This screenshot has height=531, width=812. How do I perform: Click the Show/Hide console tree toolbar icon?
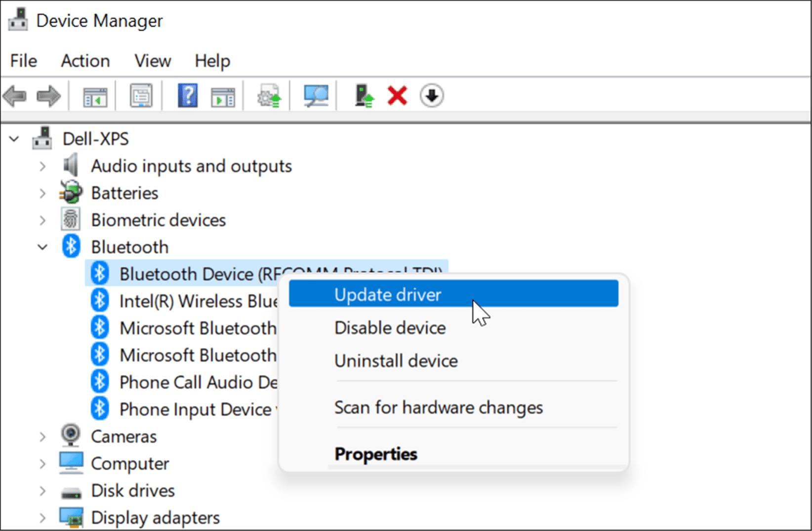(x=95, y=95)
